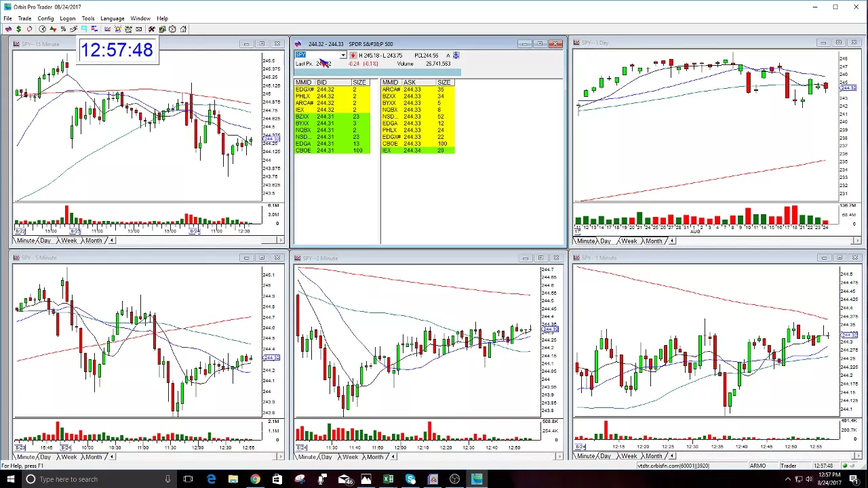Click the cyan speech bubble toolbar icon
Viewport: 868px width, 488px height.
pyautogui.click(x=84, y=29)
